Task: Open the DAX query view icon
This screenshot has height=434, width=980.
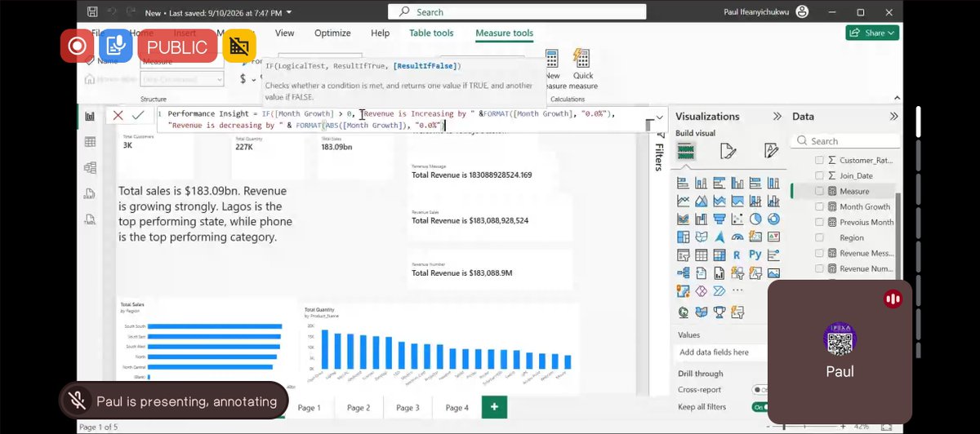Action: pos(90,193)
